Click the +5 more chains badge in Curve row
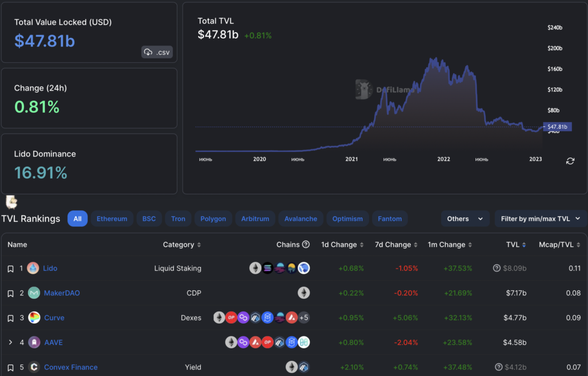588x376 pixels. click(x=304, y=318)
